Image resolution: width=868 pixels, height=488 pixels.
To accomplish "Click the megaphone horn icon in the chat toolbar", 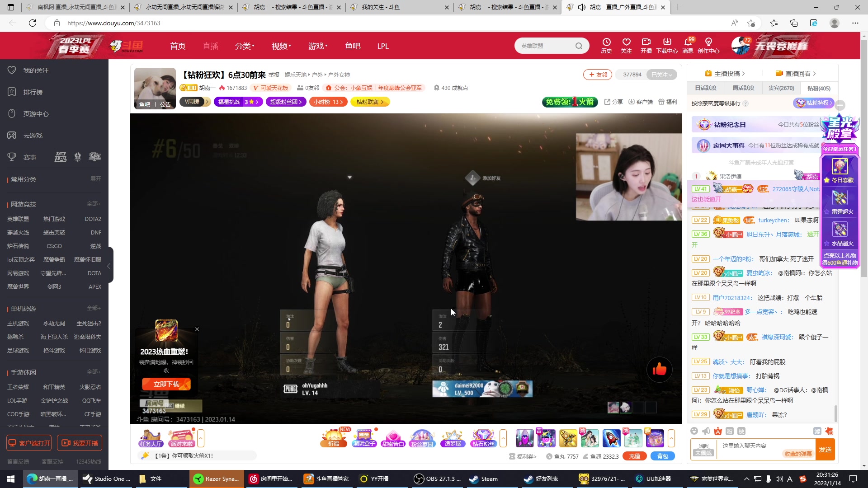I will click(706, 431).
